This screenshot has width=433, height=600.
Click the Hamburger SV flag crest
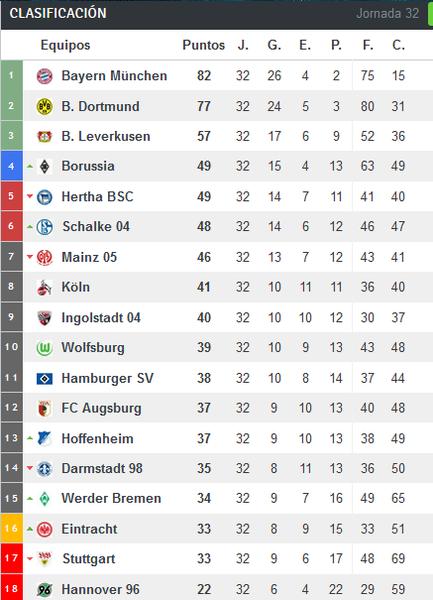click(x=44, y=379)
